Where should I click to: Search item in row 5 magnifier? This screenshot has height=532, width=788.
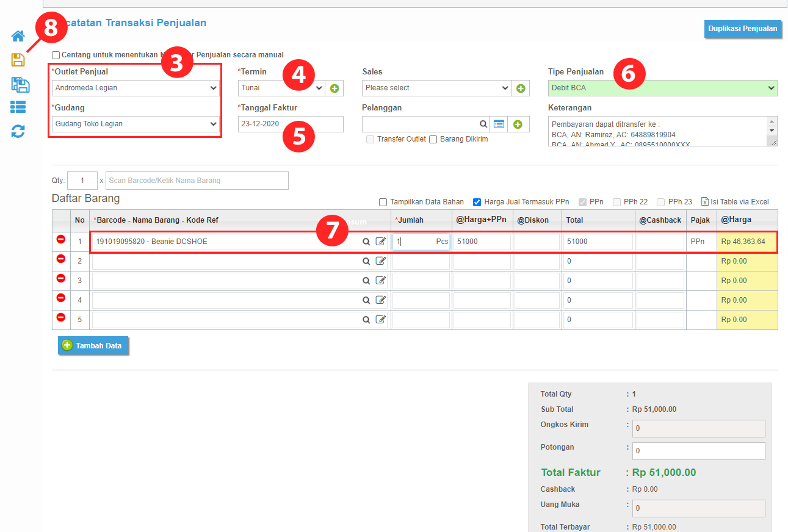click(x=366, y=320)
